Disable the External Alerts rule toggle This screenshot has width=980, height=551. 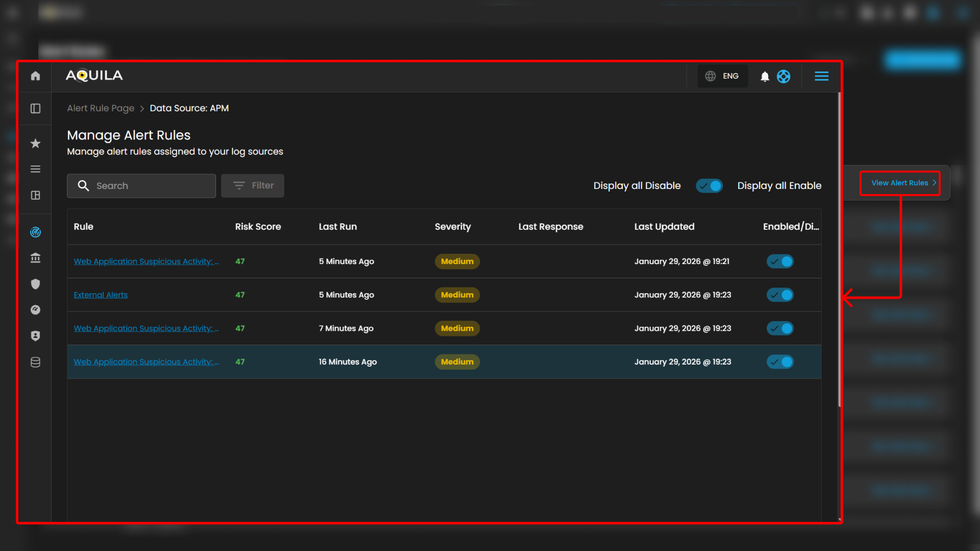tap(780, 295)
